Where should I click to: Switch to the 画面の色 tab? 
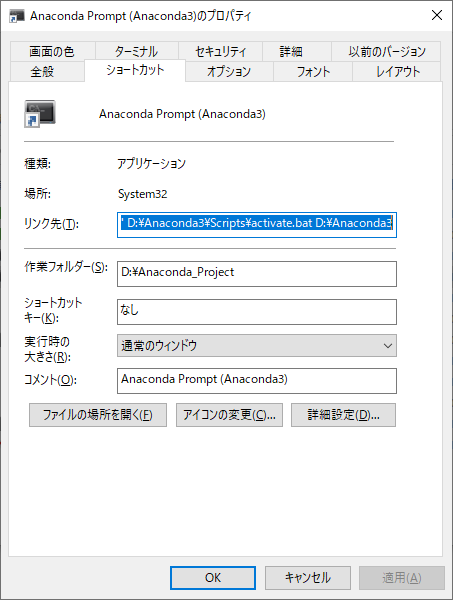pos(53,51)
